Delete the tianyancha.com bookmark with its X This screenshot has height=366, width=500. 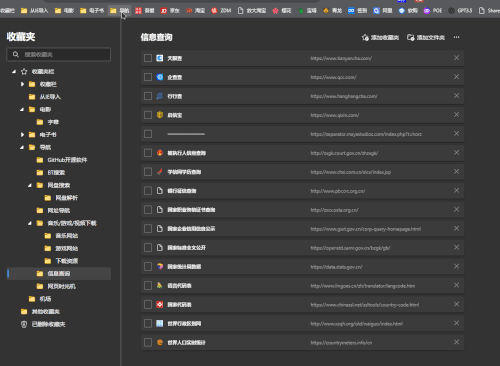[457, 58]
